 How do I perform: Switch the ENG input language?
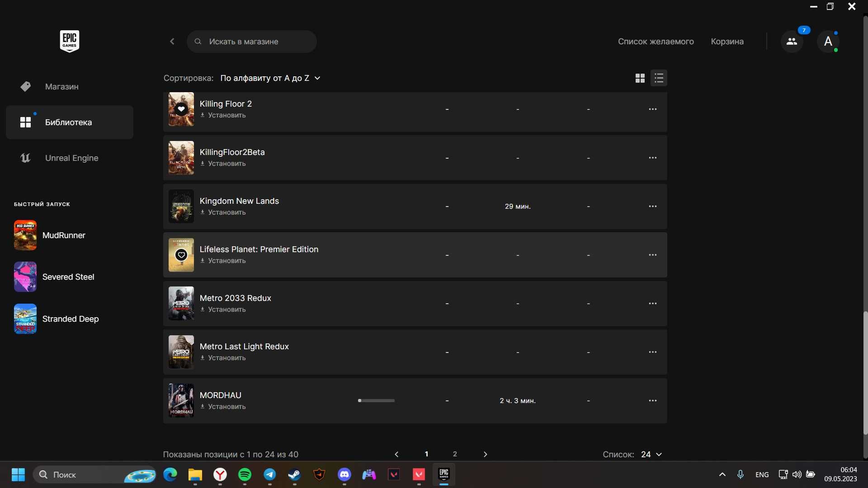point(762,474)
